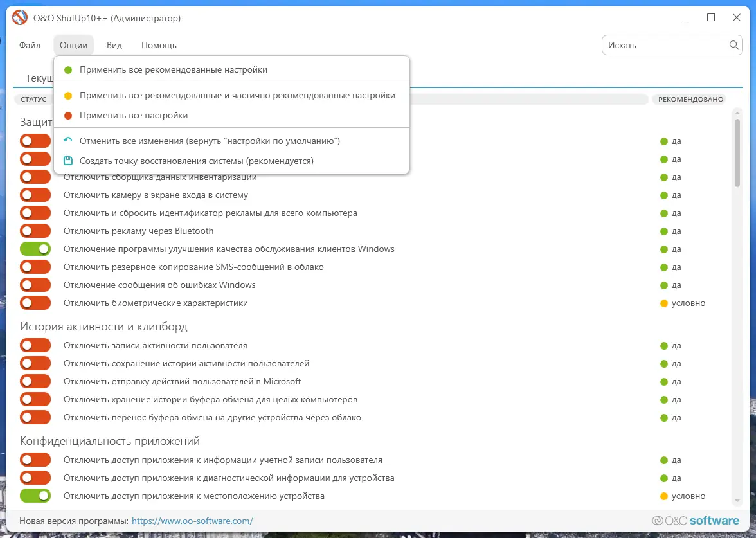The image size is (756, 538).
Task: Click 'условно' label for device location row
Action: point(688,496)
